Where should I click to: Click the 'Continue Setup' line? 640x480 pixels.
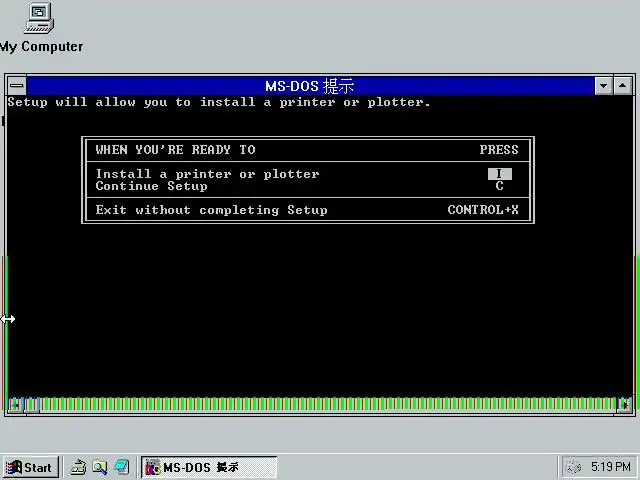[x=151, y=187]
